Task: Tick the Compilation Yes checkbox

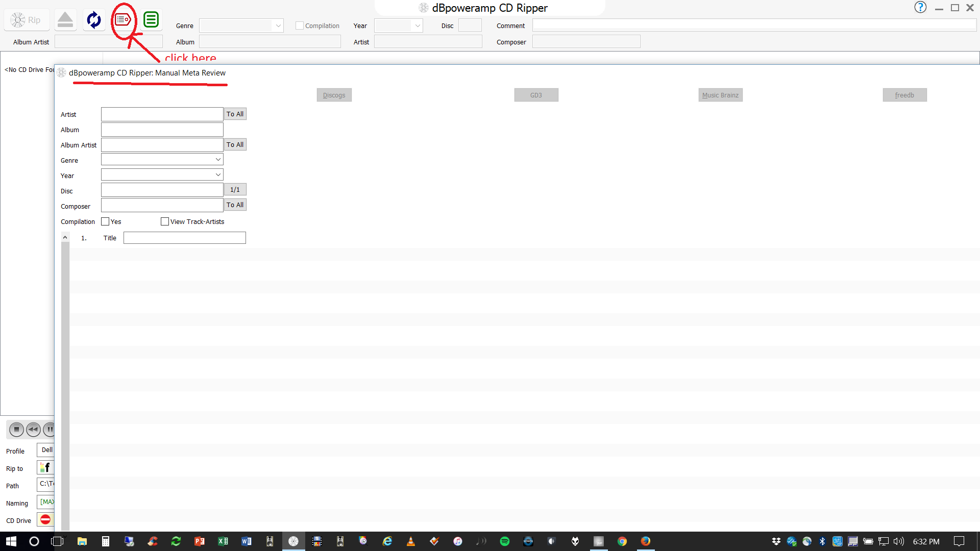Action: (105, 221)
